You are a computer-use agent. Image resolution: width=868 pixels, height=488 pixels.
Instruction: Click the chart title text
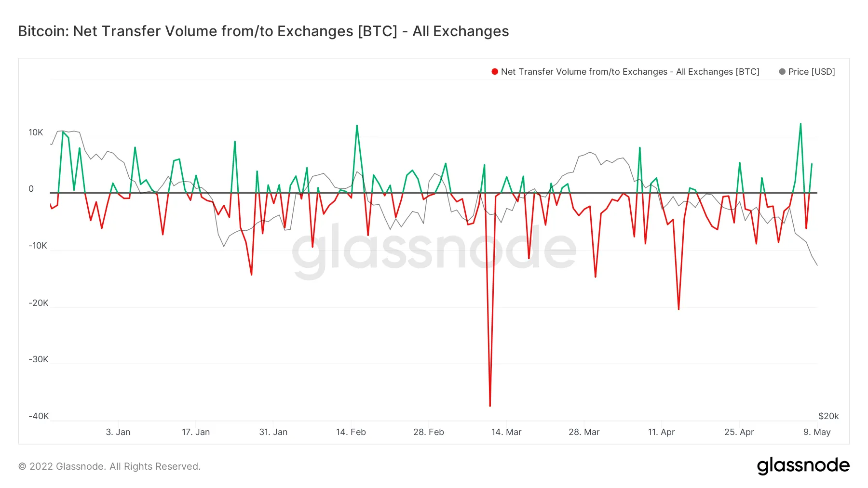coord(263,31)
